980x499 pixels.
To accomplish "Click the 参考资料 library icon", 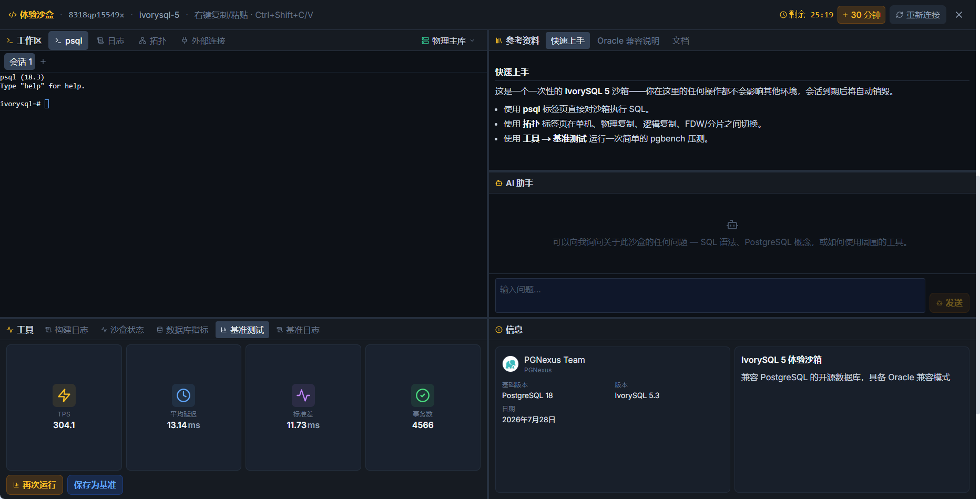I will coord(499,40).
